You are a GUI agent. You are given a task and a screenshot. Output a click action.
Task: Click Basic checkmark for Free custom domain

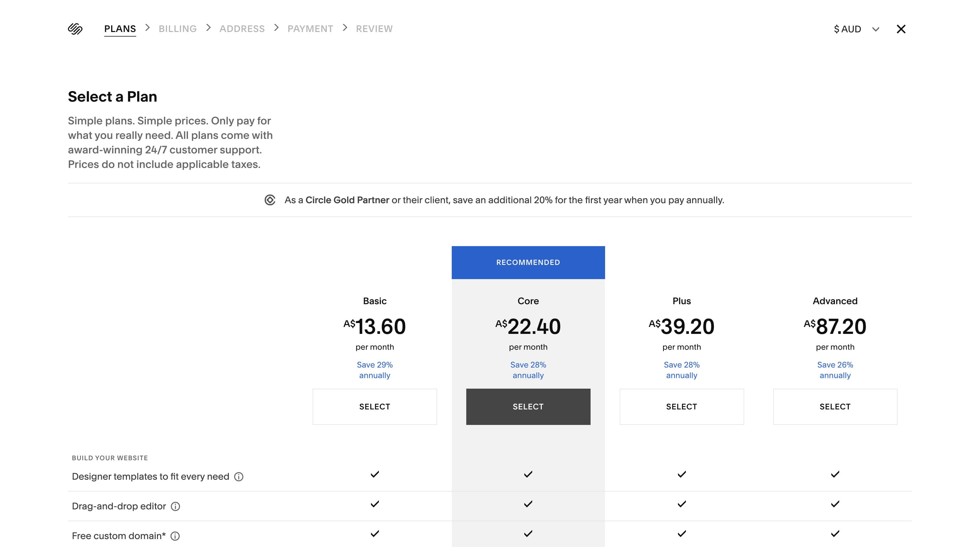[x=375, y=534]
